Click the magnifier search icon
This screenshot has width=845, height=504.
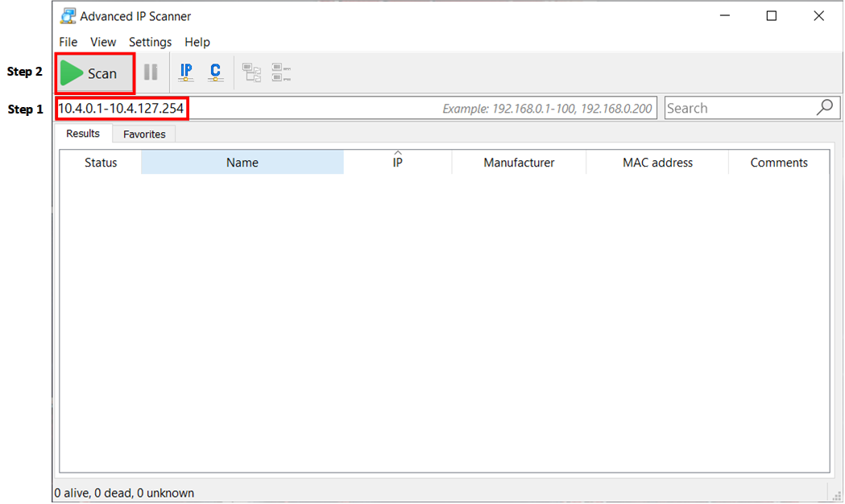click(825, 108)
